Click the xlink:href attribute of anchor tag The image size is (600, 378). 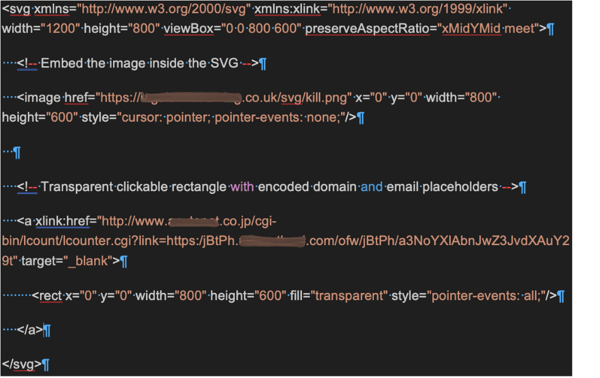62,221
